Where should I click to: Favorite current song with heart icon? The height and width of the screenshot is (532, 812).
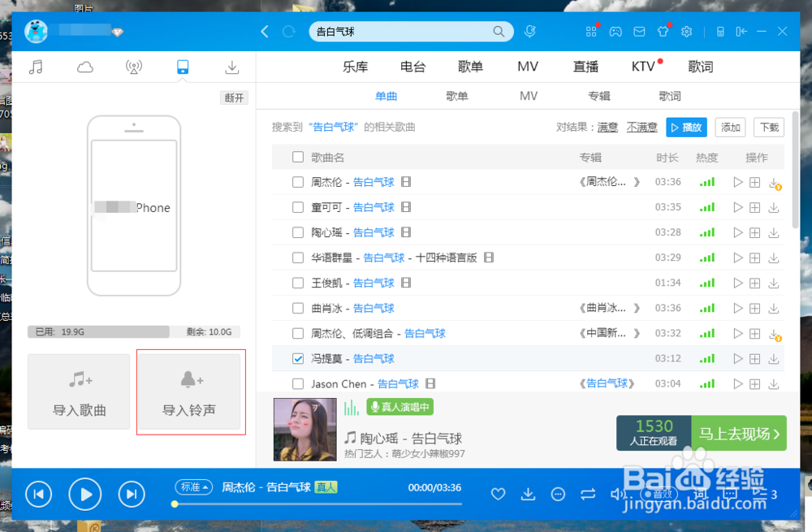pyautogui.click(x=499, y=494)
